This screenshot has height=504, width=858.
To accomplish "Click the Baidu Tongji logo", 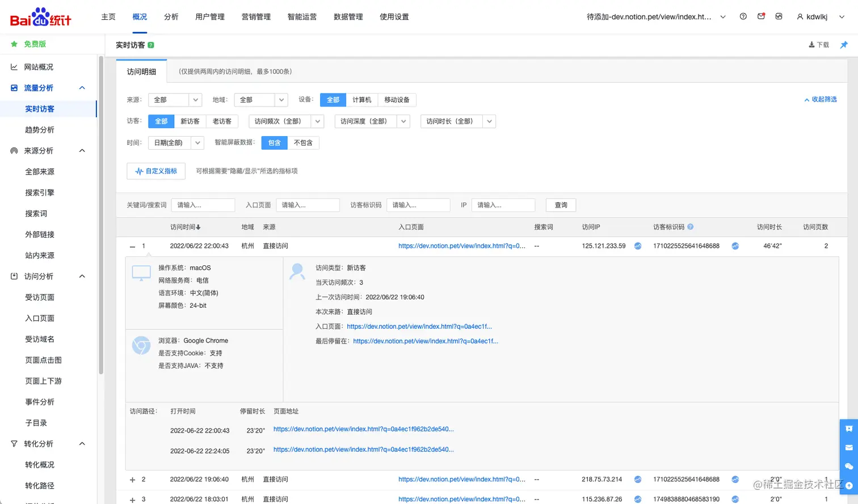I will click(x=41, y=17).
